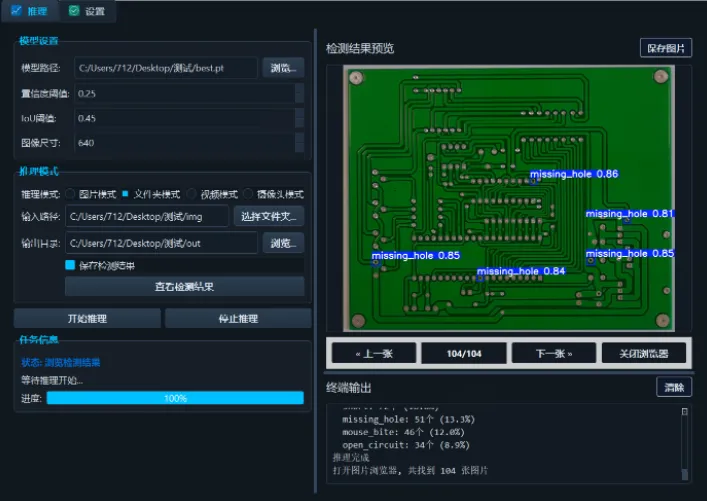Click the open_circuit: 34个 (8.9%) line

(x=406, y=445)
